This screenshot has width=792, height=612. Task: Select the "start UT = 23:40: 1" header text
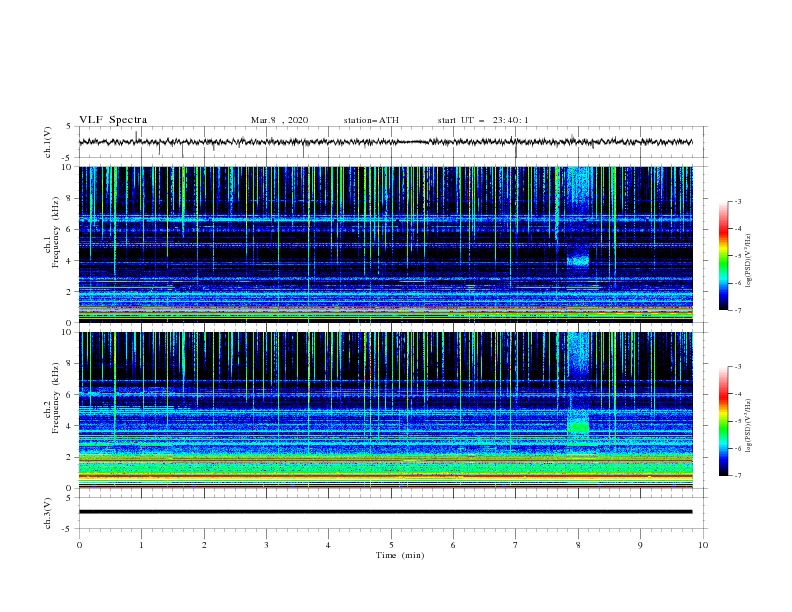pos(483,120)
